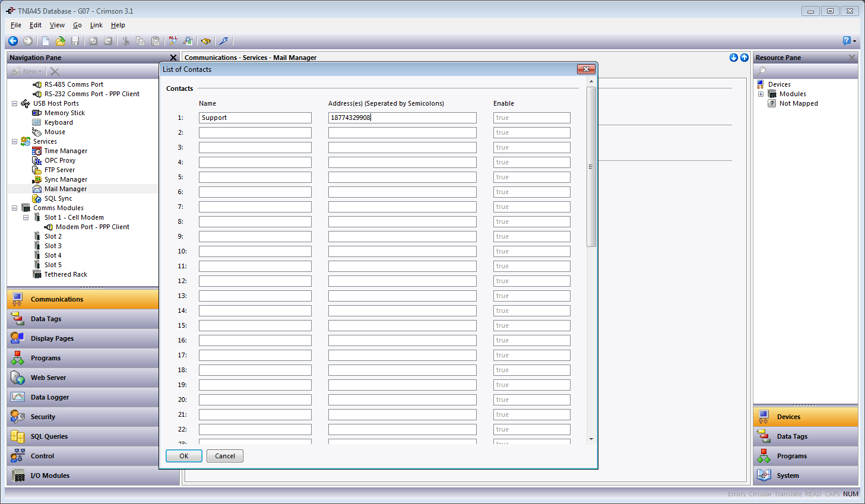Click delete X icon in Navigation toolbar
This screenshot has height=504, width=865.
tap(55, 71)
